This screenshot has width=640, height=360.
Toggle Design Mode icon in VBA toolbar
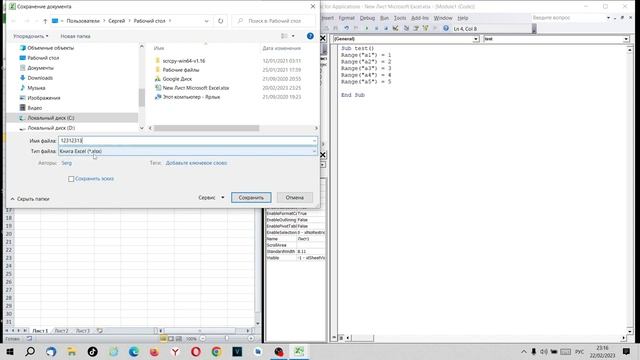coord(396,29)
